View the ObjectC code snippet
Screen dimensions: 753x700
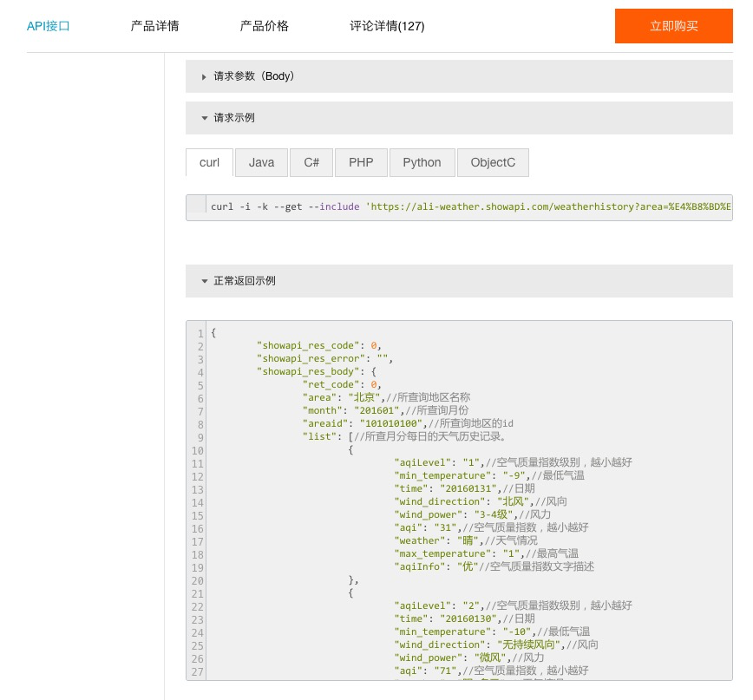point(493,162)
